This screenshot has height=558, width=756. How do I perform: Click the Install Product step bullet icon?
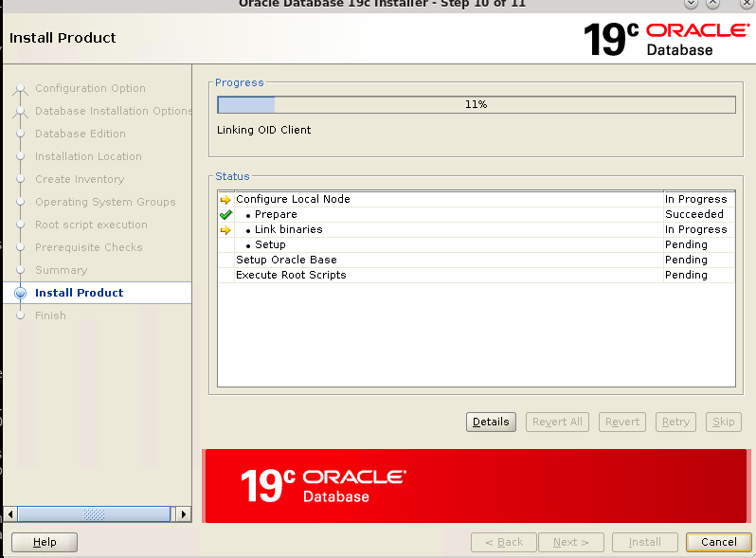coord(20,293)
